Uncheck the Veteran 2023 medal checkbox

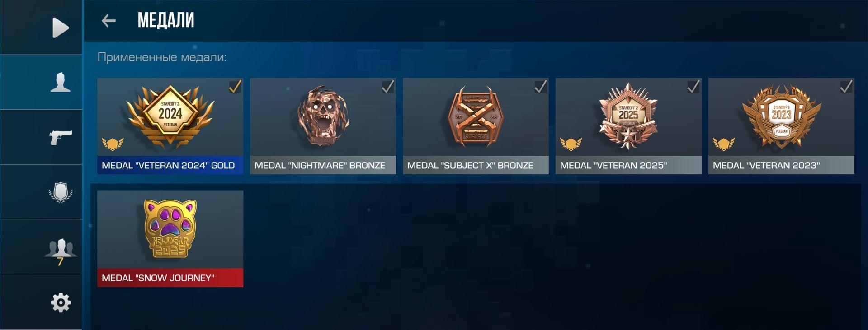846,86
